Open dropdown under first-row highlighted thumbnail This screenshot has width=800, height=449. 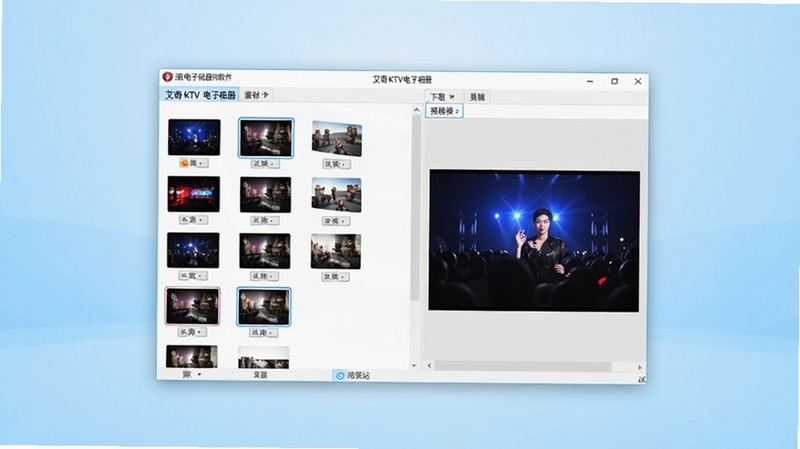265,164
